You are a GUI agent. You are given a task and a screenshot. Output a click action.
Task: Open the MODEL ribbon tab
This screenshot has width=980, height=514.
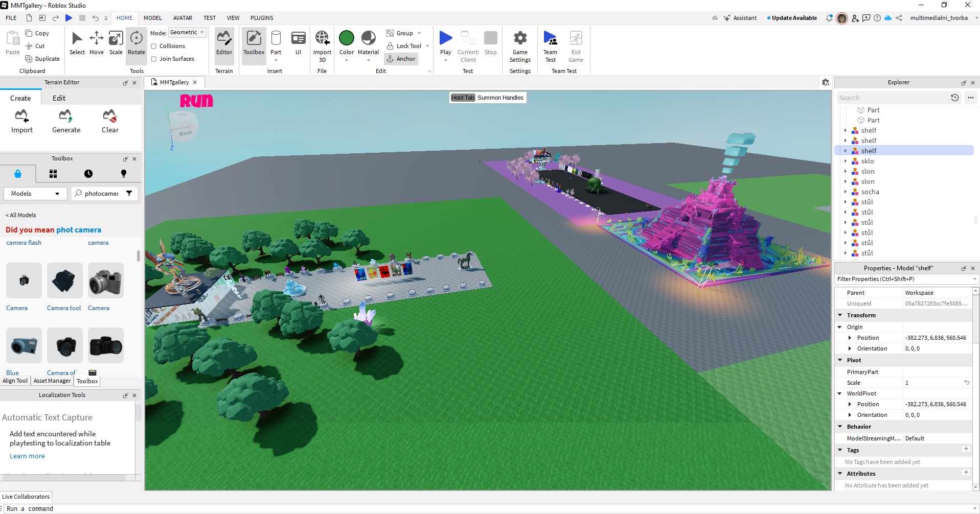(152, 18)
